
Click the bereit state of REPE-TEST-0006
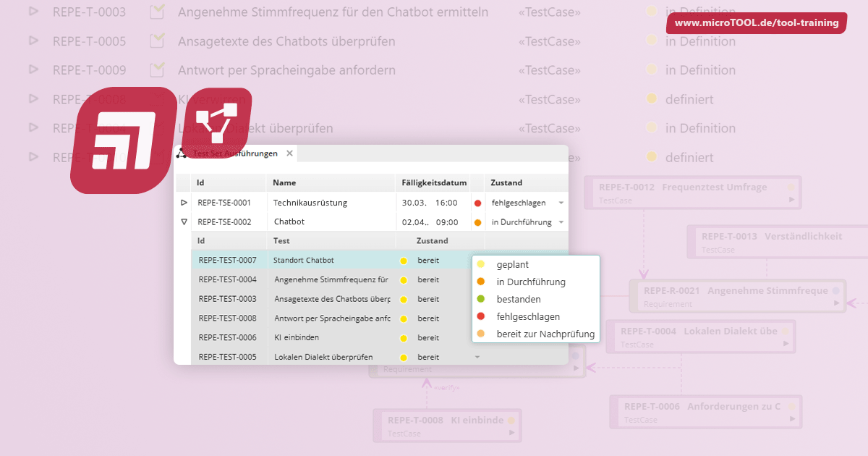pos(428,338)
